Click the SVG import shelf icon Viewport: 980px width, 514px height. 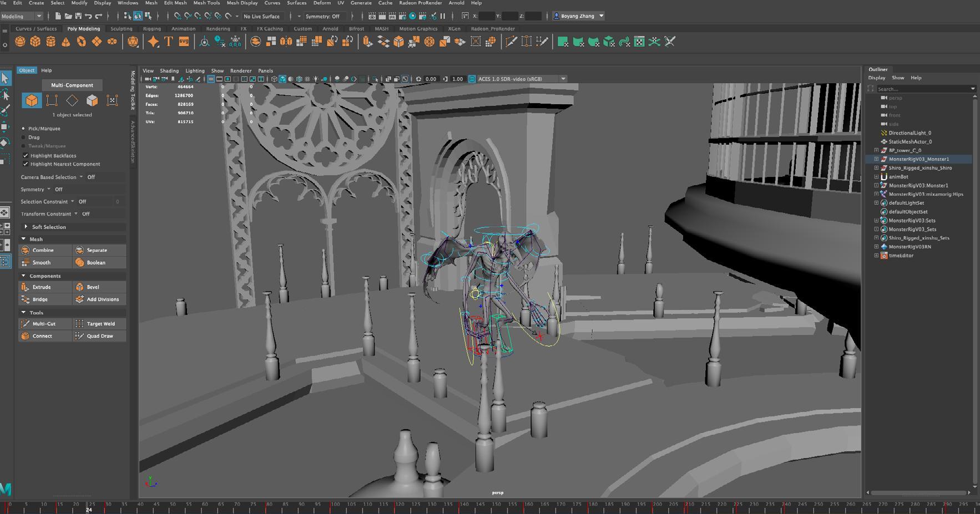(184, 42)
